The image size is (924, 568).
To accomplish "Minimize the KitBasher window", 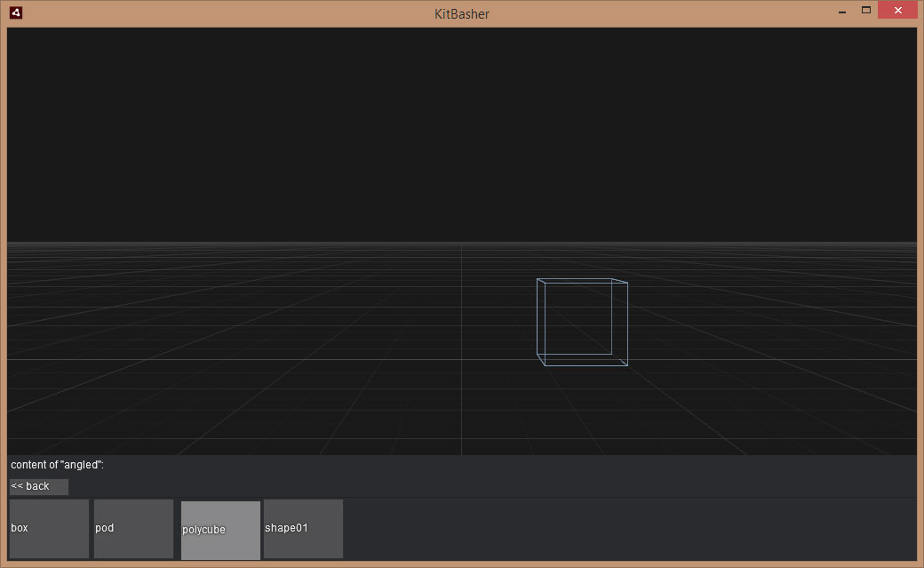I will coord(841,12).
